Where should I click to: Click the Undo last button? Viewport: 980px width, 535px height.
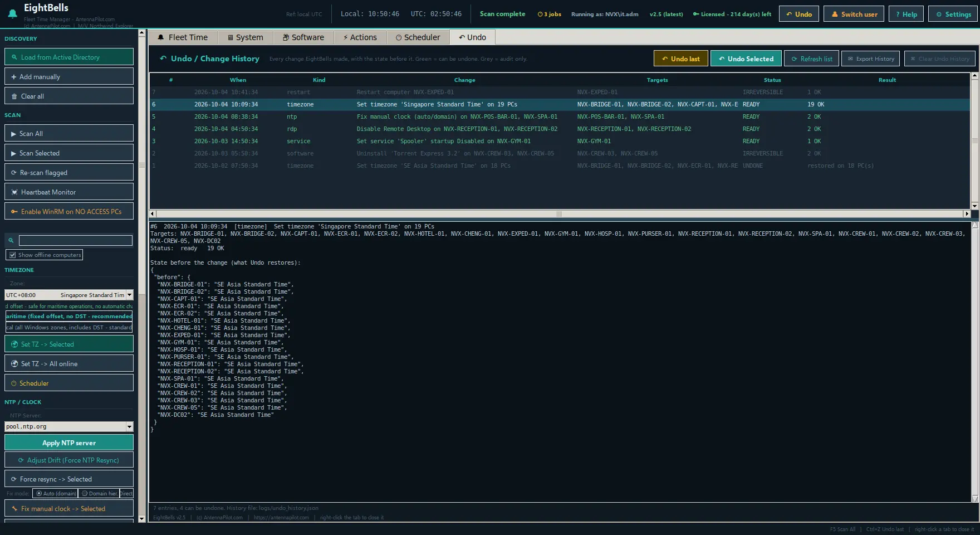tap(680, 59)
